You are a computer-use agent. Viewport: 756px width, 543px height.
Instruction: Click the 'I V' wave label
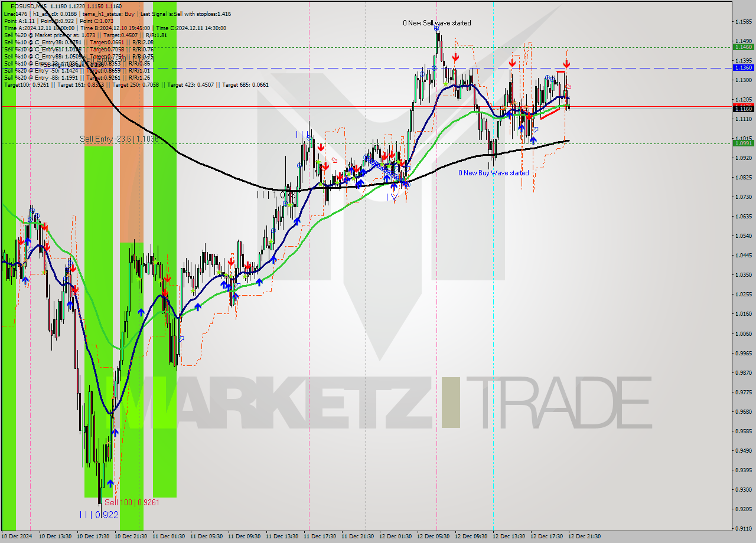pyautogui.click(x=392, y=198)
